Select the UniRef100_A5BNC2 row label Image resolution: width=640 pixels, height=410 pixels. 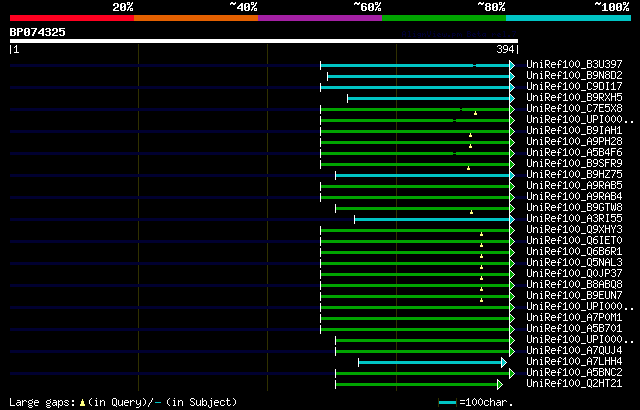point(574,373)
